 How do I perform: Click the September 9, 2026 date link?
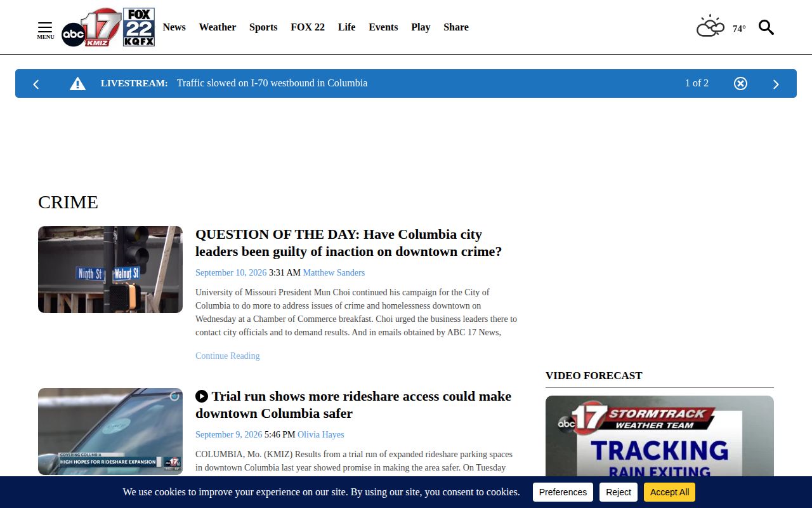(x=229, y=434)
